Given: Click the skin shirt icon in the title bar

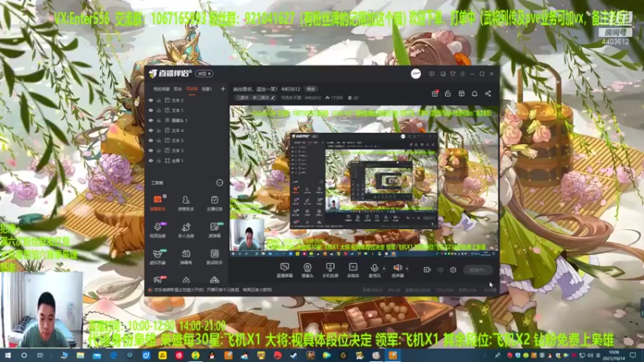Looking at the screenshot, I should pyautogui.click(x=452, y=74).
